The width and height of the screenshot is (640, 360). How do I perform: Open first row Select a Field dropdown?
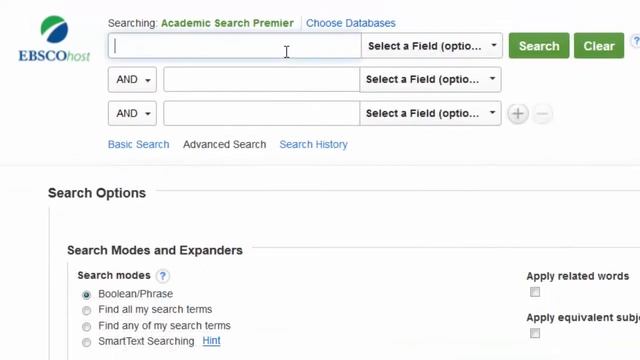click(x=432, y=46)
